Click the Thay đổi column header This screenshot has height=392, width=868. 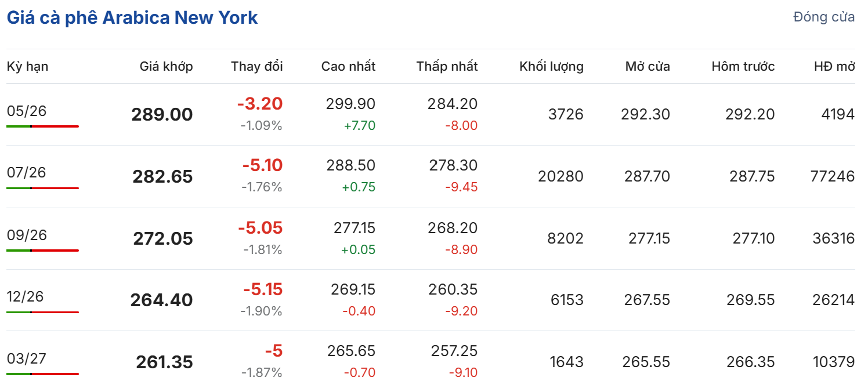(256, 66)
